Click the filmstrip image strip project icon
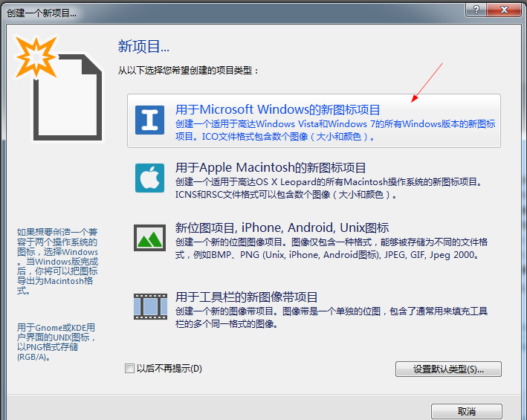 pyautogui.click(x=150, y=306)
